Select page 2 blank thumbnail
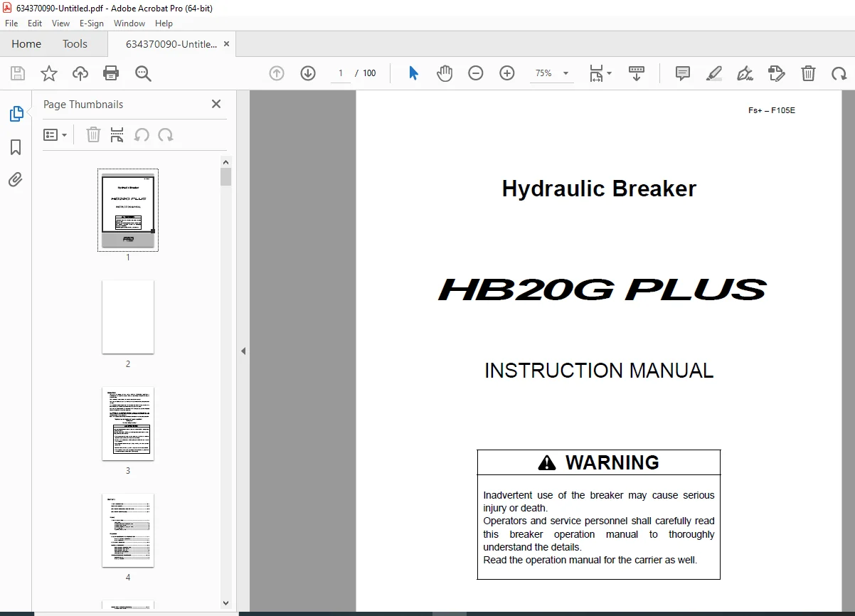The height and width of the screenshot is (616, 855). click(128, 317)
